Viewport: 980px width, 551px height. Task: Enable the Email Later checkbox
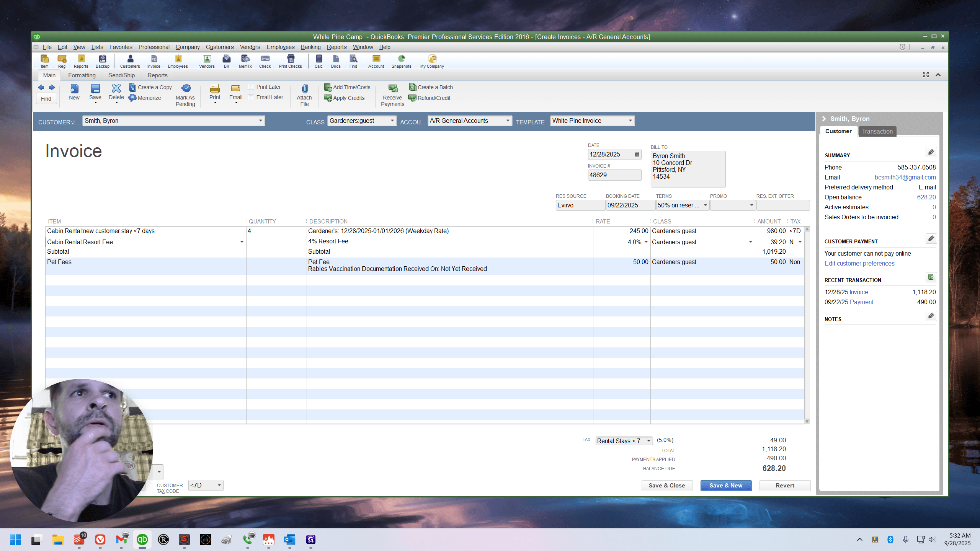tap(251, 97)
